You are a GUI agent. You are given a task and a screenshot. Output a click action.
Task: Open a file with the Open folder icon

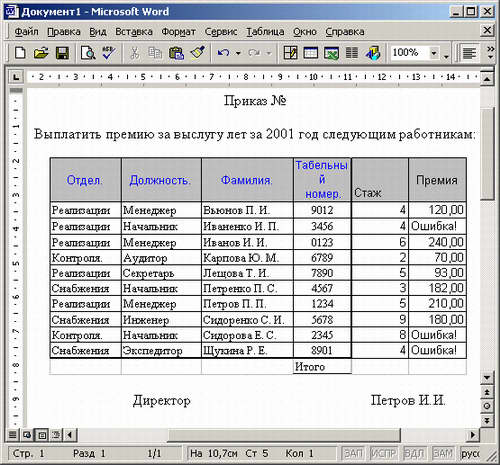41,53
